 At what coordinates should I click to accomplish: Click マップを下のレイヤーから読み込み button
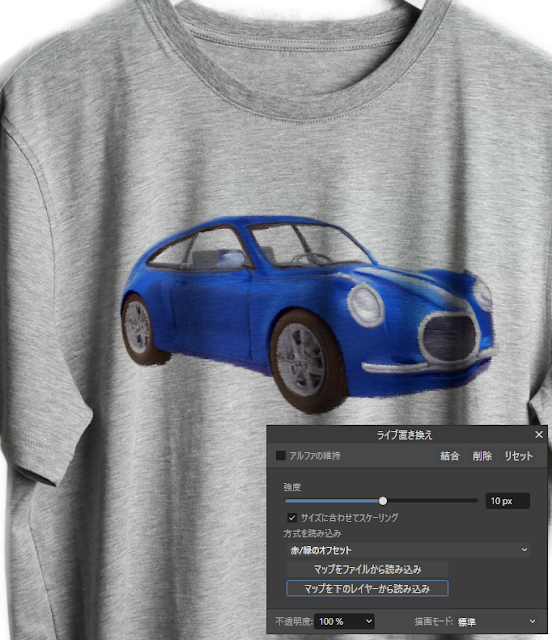tap(367, 589)
